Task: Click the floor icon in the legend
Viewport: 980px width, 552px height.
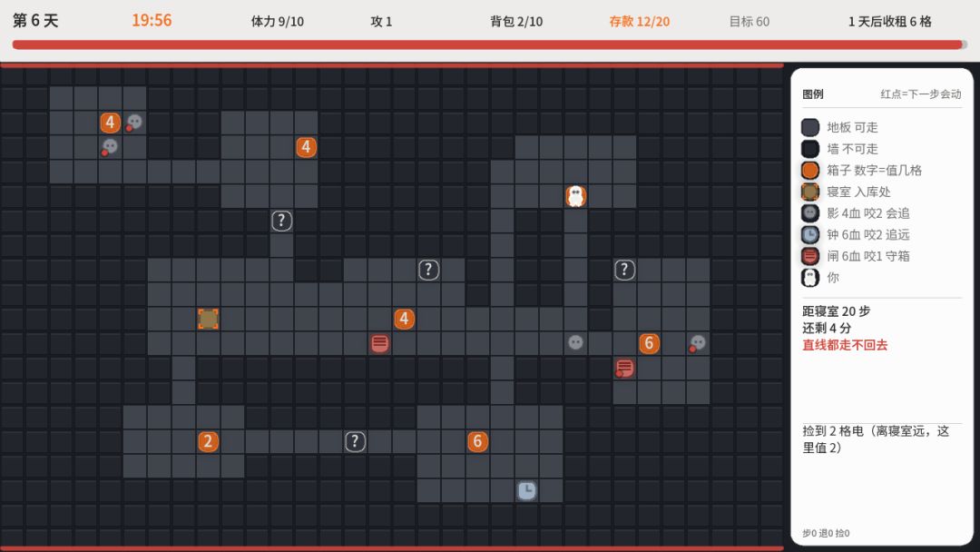Action: 810,127
